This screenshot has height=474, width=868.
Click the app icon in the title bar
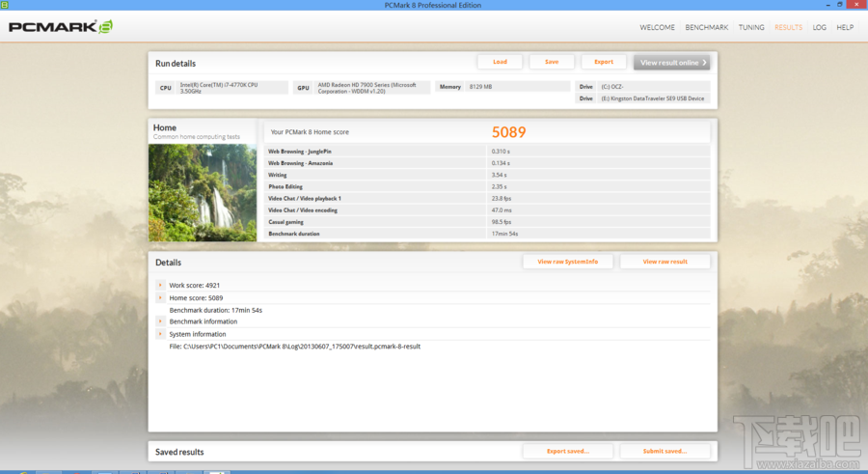pos(5,5)
